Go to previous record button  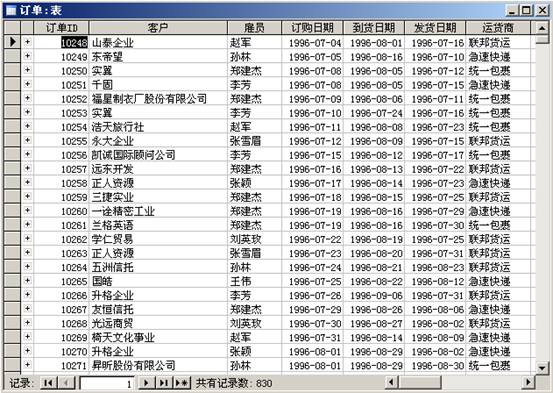coord(66,382)
